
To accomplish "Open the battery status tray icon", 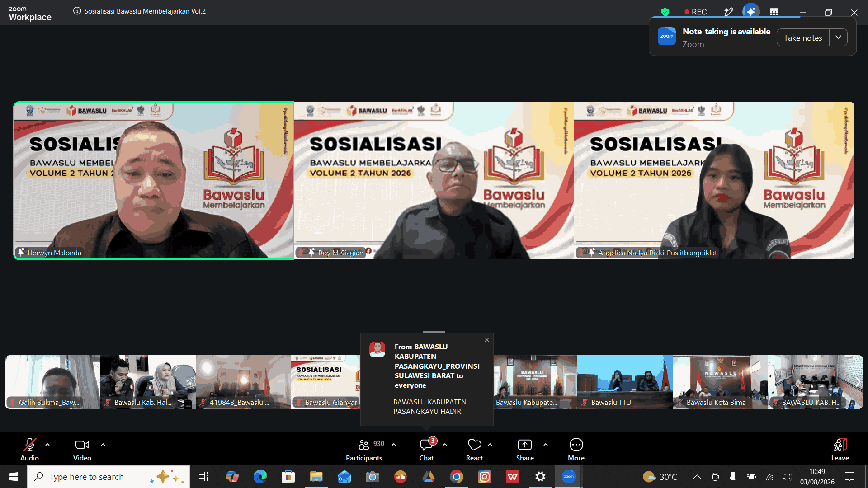I will pos(751,477).
